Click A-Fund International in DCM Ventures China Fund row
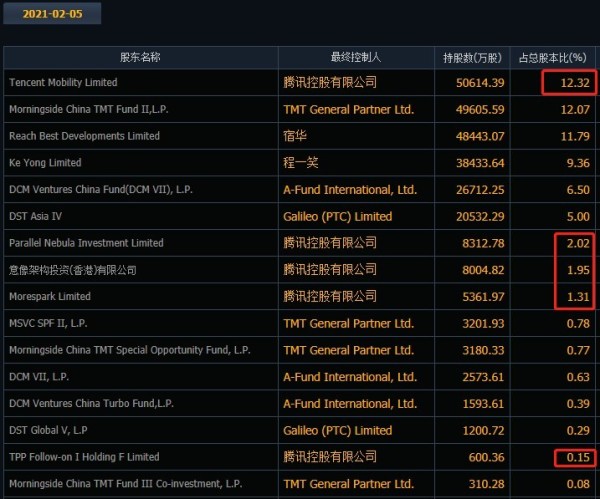This screenshot has height=499, width=600. 350,190
